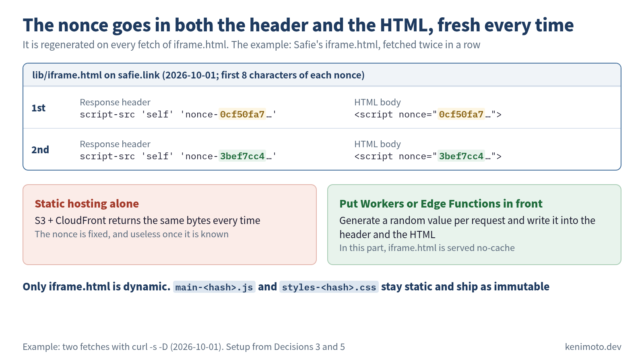
Task: Click the footer note about curl -s -D
Action: (184, 347)
